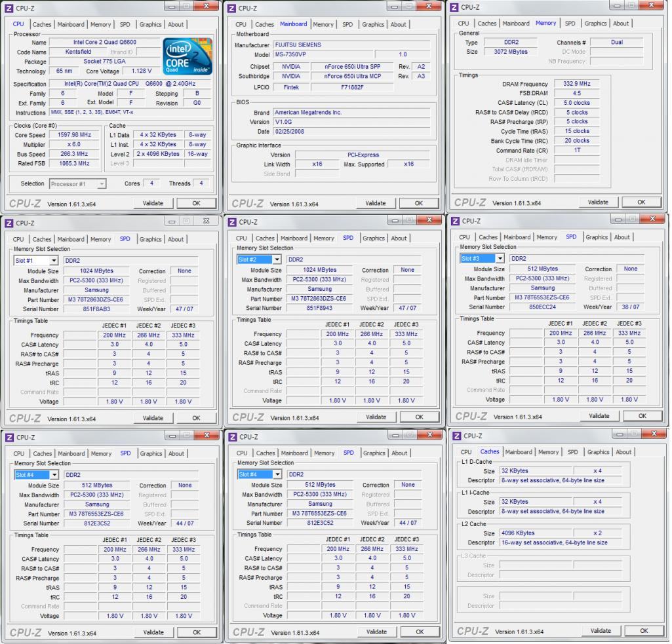
Task: Click the CPU-Z title icon in the Slot #1 window
Action: pyautogui.click(x=9, y=223)
